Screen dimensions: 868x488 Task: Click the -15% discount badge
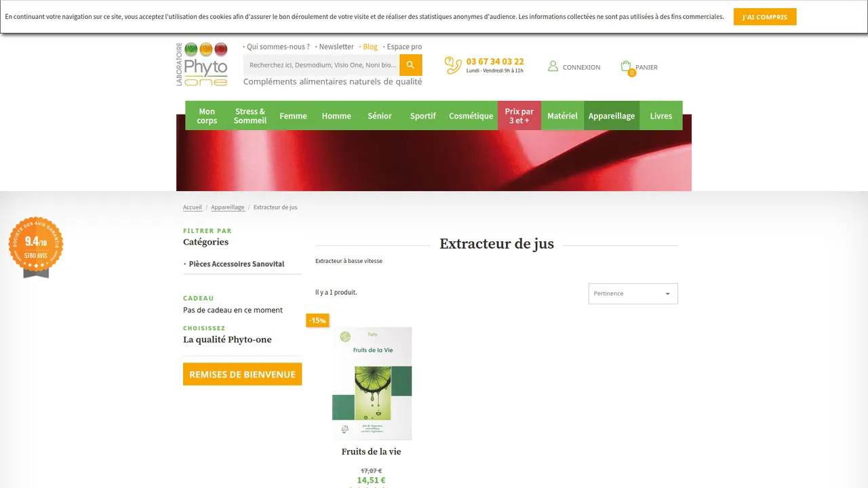point(317,320)
